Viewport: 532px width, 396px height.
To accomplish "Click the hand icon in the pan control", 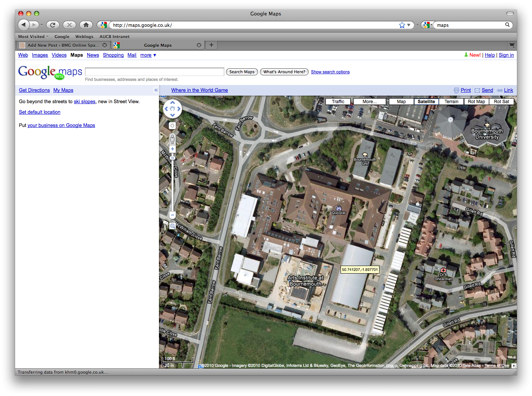I will coord(173,109).
